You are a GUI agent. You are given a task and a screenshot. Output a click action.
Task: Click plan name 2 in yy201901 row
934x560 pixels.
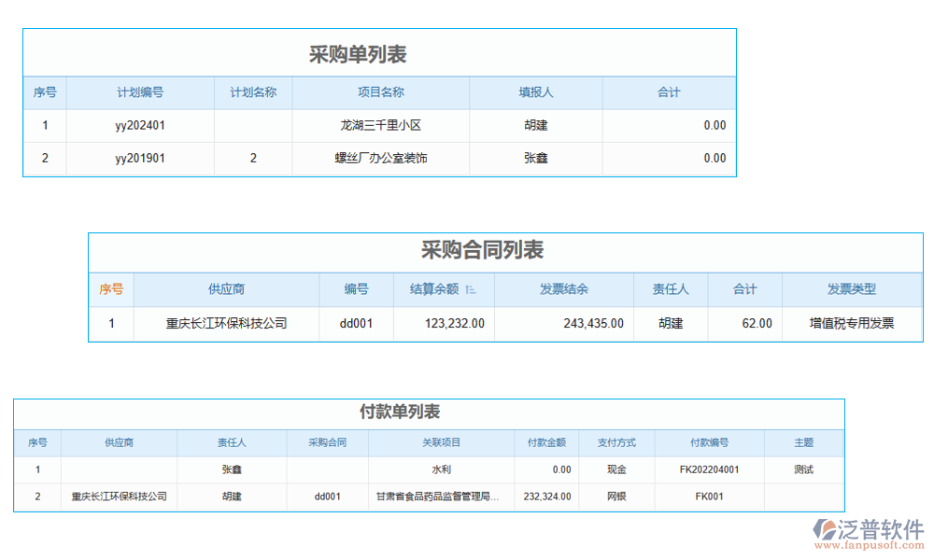click(253, 159)
